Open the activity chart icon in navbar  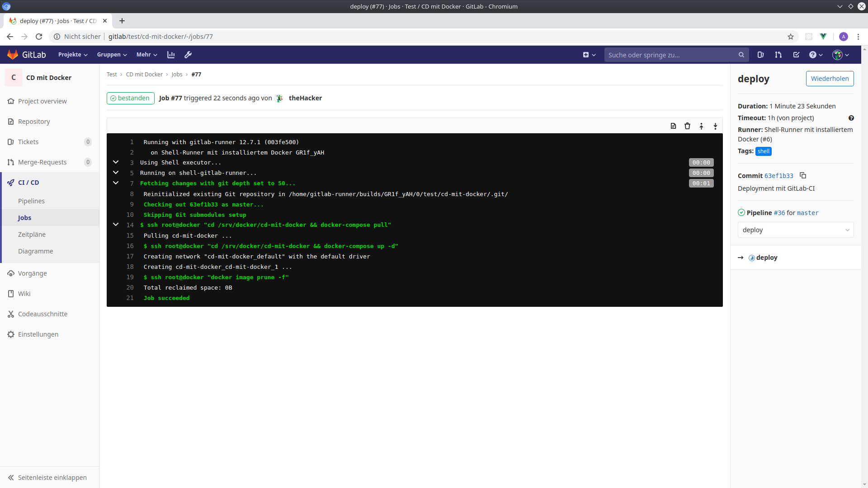click(171, 55)
